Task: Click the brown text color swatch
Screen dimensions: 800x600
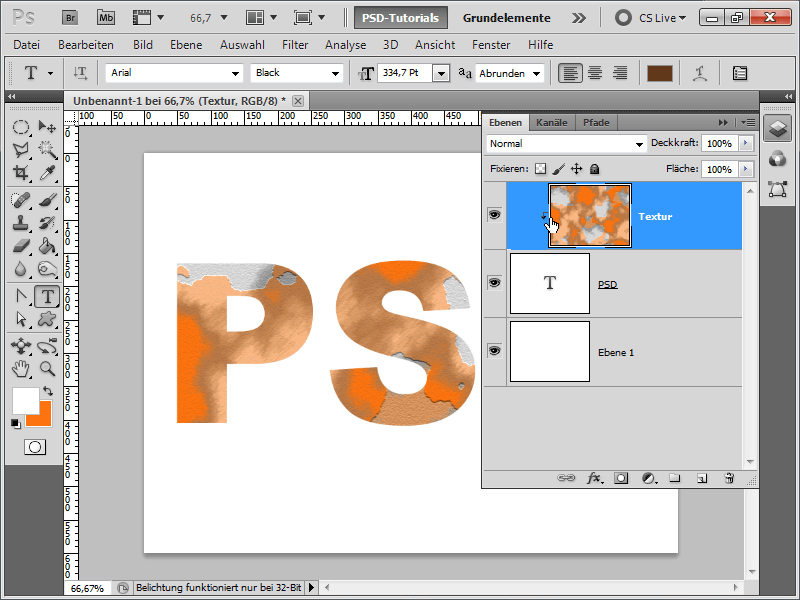Action: point(659,73)
